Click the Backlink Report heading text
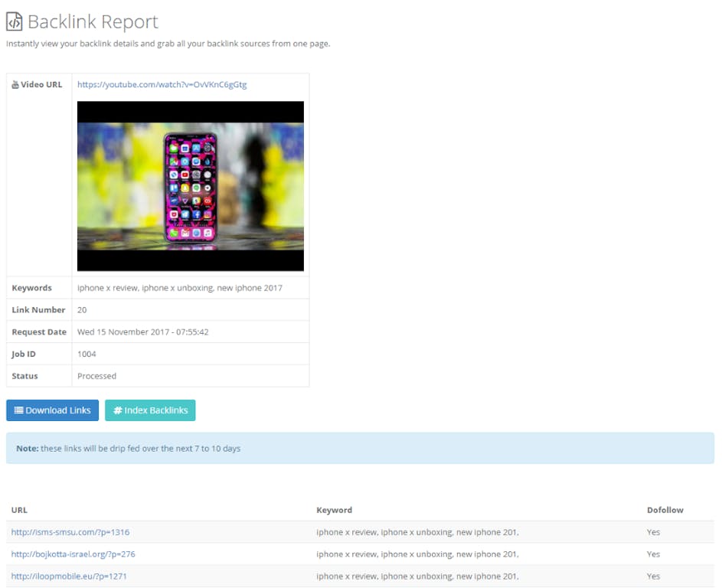 [93, 22]
